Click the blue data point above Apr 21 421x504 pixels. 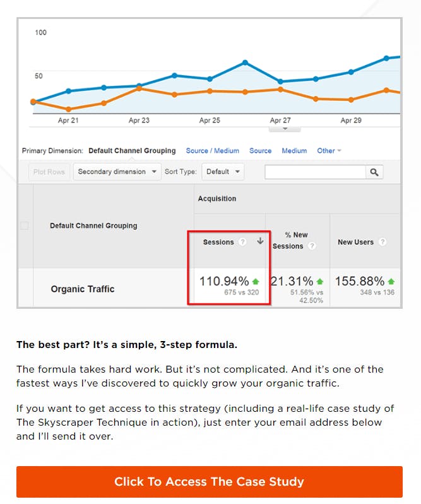pyautogui.click(x=68, y=91)
